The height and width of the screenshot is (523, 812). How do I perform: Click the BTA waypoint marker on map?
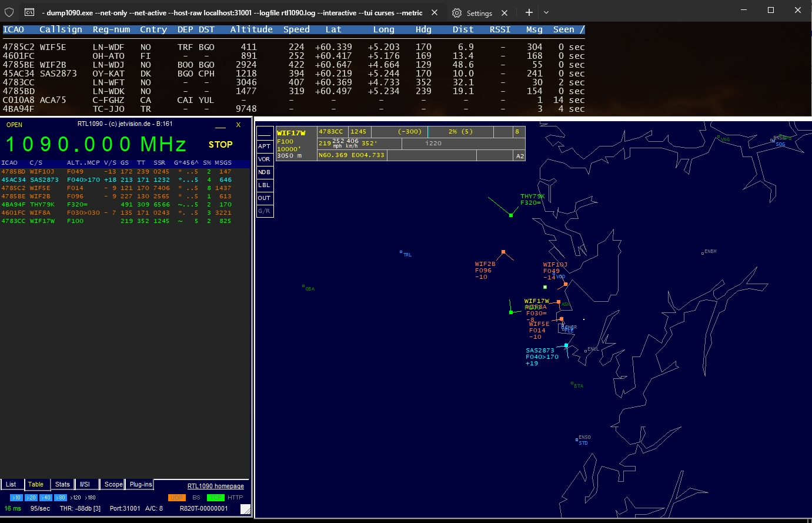click(x=572, y=384)
